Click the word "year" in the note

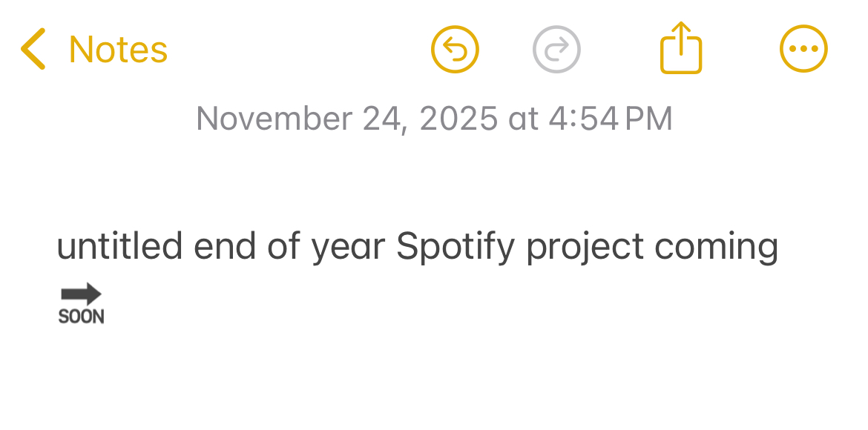[x=348, y=247]
